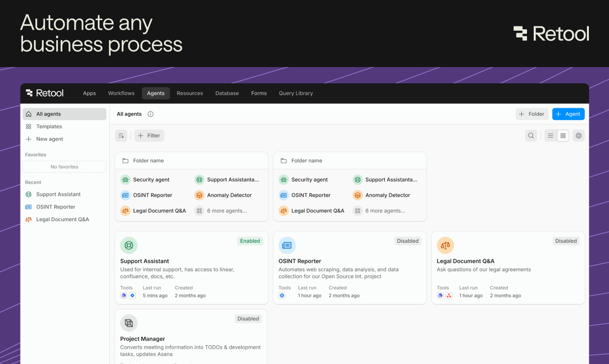609x364 pixels.
Task: Click Legal Document Q&A card scales icon
Action: click(x=445, y=245)
